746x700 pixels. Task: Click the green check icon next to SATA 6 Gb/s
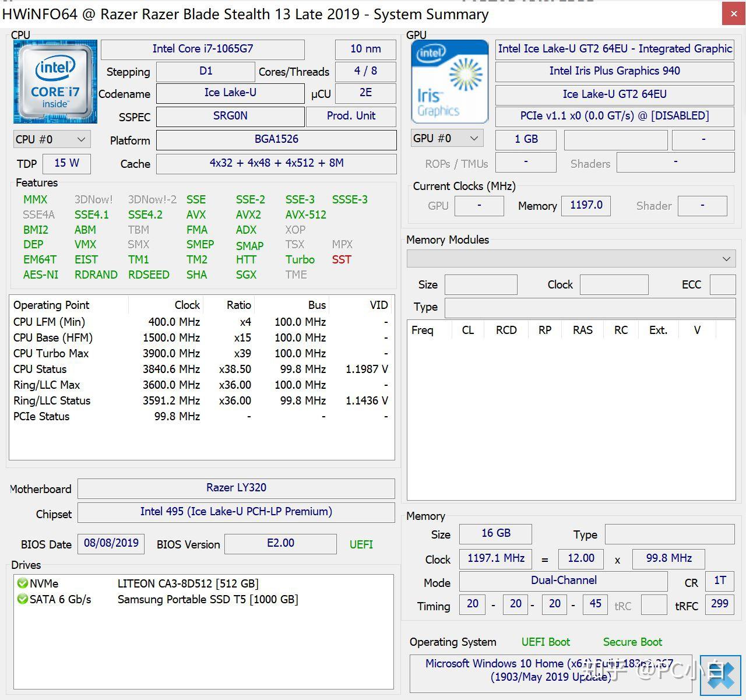coord(23,599)
